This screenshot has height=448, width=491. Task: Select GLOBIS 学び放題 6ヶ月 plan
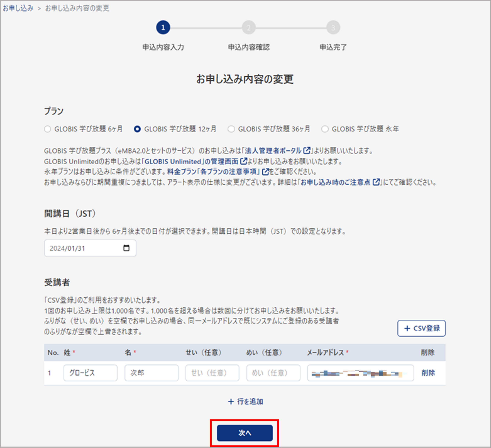[47, 129]
